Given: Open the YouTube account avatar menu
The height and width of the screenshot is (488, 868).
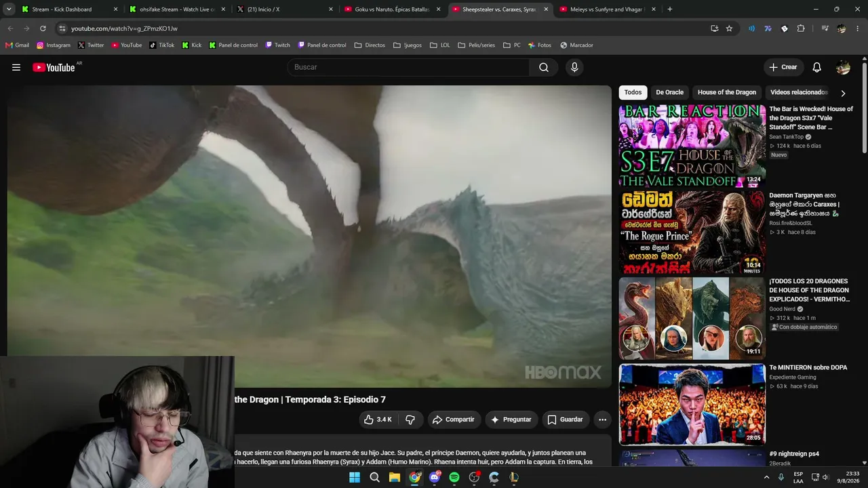Looking at the screenshot, I should [843, 67].
